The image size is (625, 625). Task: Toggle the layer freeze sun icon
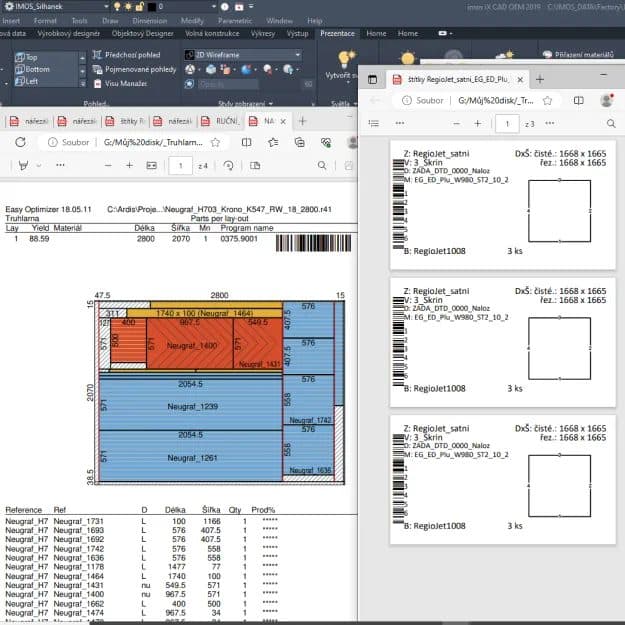click(x=128, y=6)
